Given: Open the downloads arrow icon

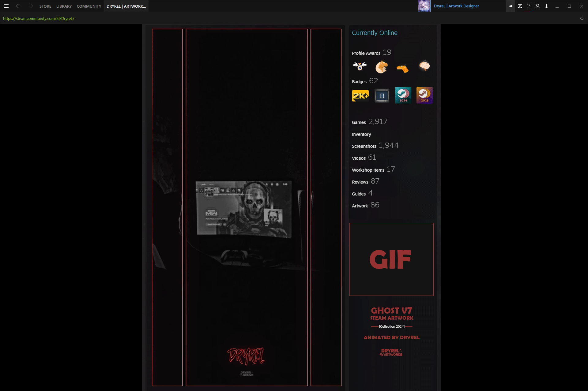Looking at the screenshot, I should 546,6.
